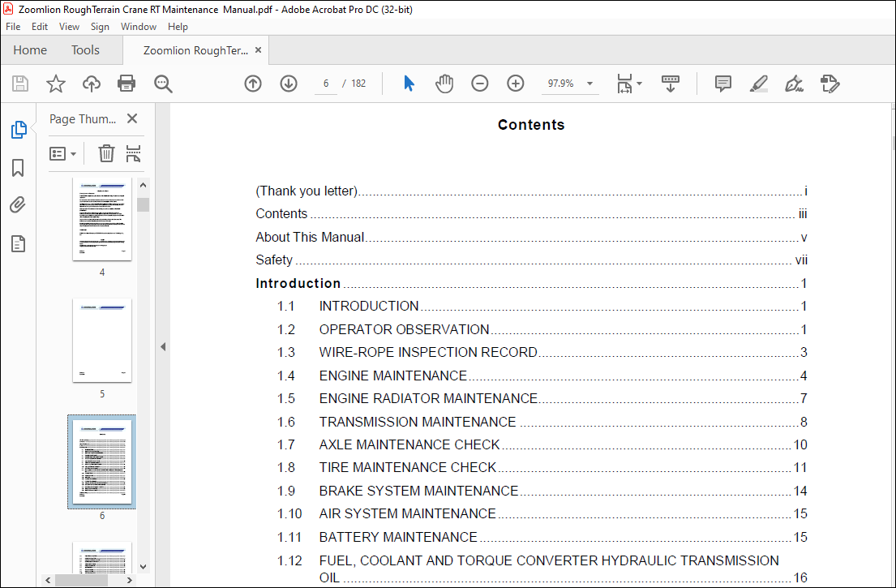The width and height of the screenshot is (896, 588).
Task: Jump to 1.7 AXLE MAINTENANCE CHECK
Action: (x=542, y=444)
